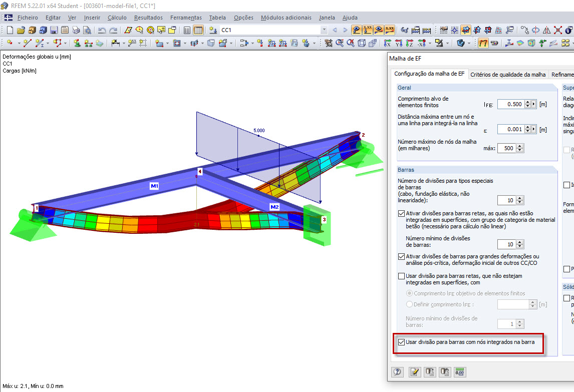The width and height of the screenshot is (574, 392).
Task: Click the info icon in the top toolbar
Action: click(569, 30)
